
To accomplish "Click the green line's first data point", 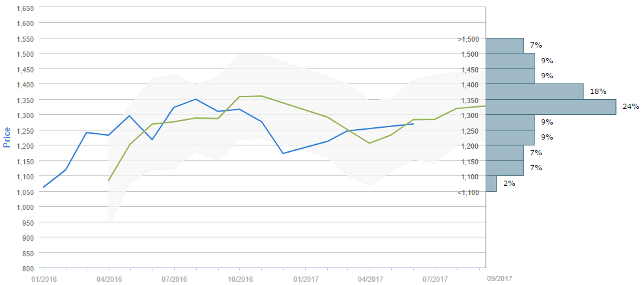I will point(109,180).
